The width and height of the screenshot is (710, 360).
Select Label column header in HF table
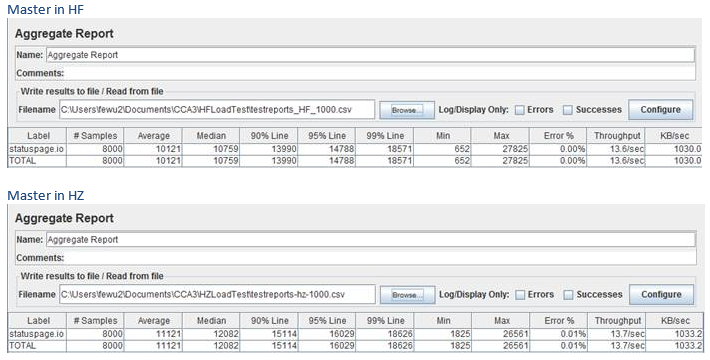tap(38, 136)
